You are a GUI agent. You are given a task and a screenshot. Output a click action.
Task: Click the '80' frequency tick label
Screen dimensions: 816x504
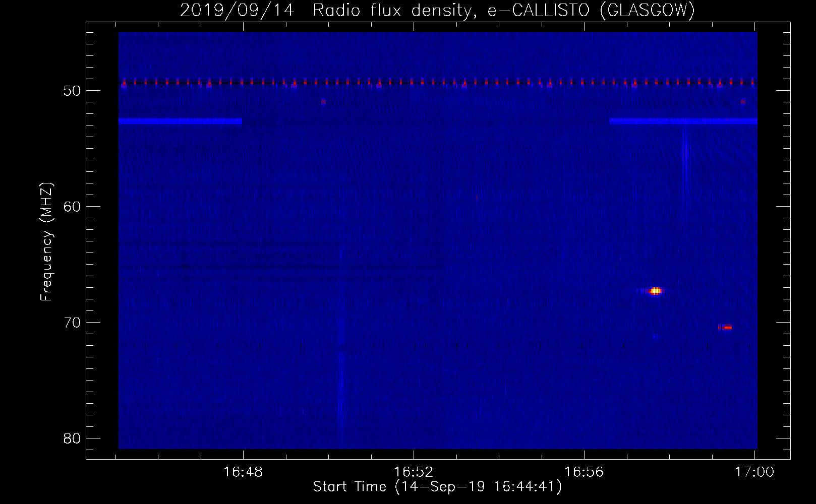pos(72,438)
